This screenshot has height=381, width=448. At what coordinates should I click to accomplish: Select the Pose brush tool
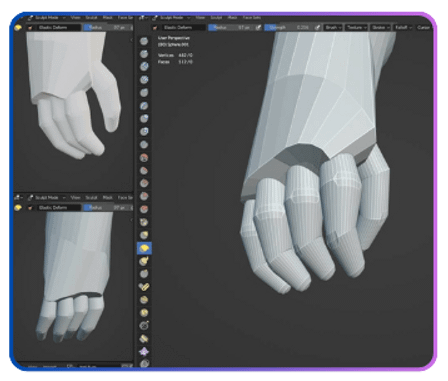[x=144, y=287]
